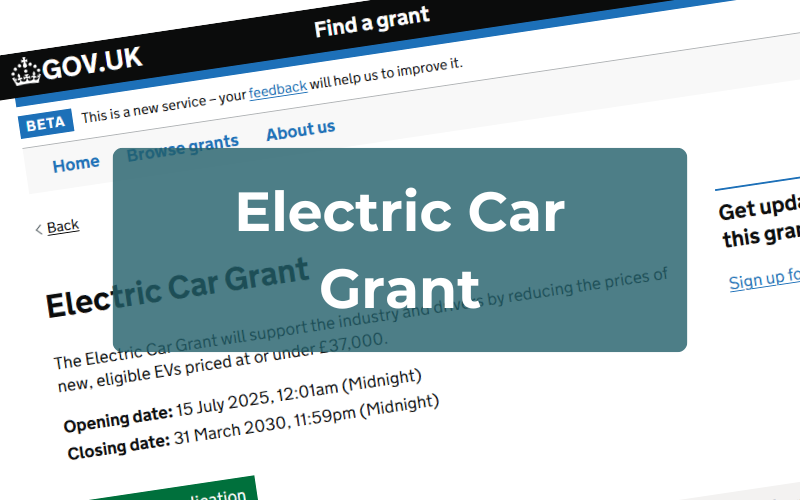
Task: Open the Sign up link for updates
Action: (763, 278)
